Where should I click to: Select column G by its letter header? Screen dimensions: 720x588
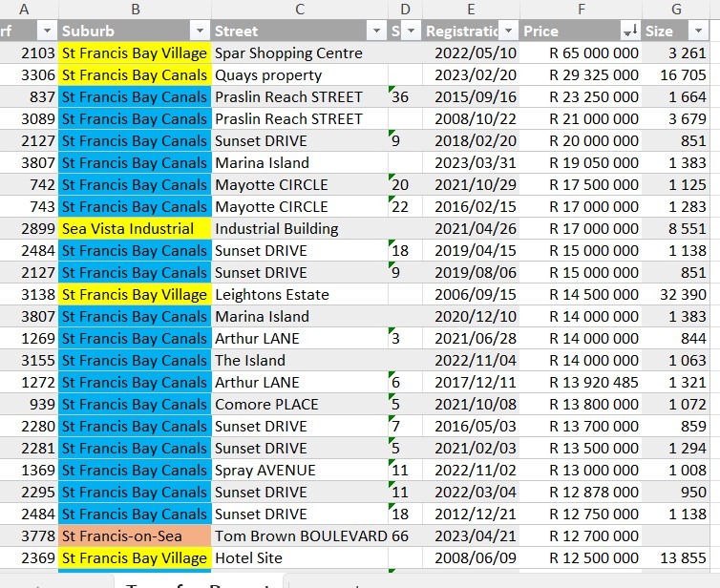tap(676, 9)
